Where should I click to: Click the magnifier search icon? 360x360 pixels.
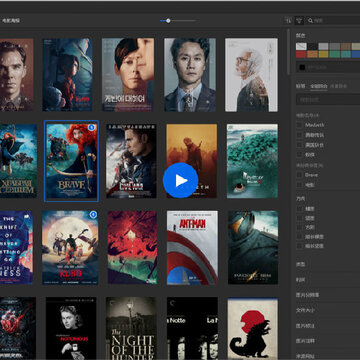tap(310, 21)
